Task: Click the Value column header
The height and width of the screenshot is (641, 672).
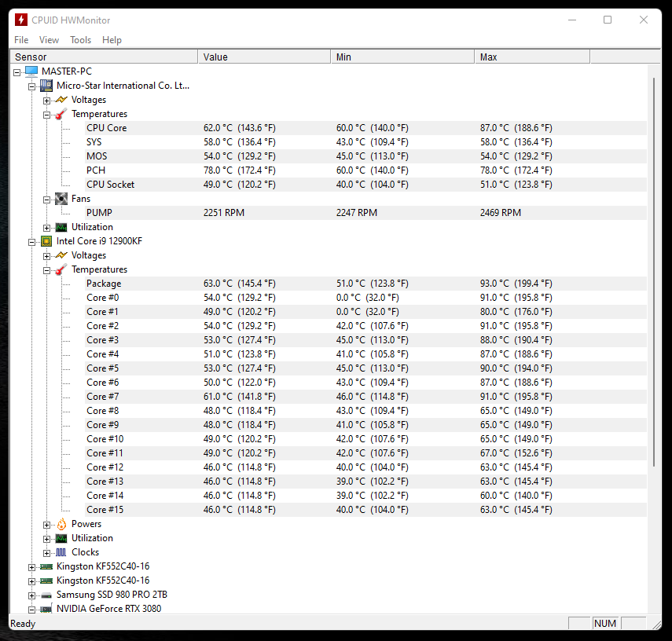Action: [x=264, y=57]
